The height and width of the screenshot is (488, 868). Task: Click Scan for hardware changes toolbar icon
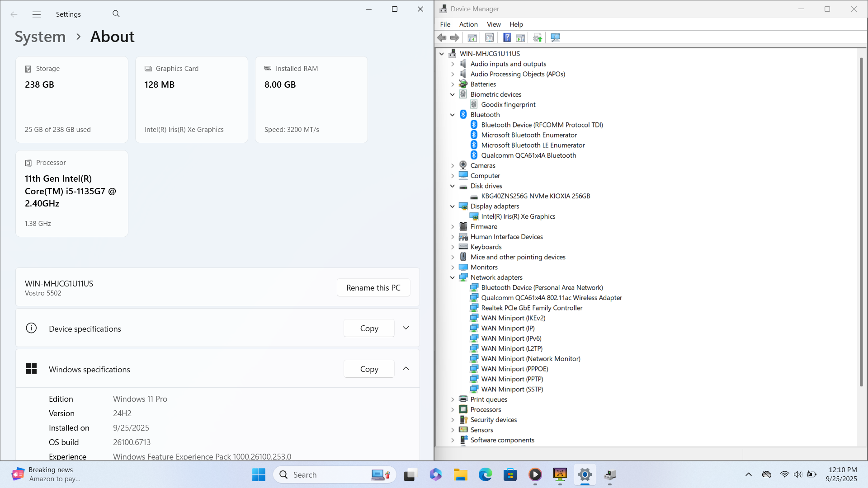point(555,38)
